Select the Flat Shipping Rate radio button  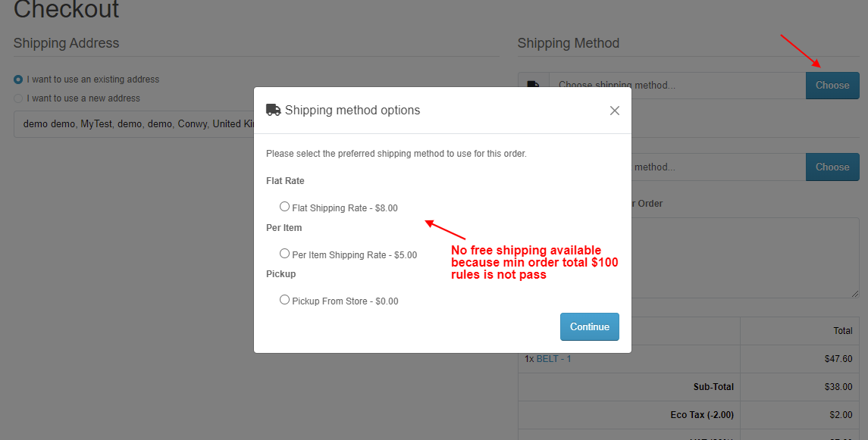click(x=284, y=207)
